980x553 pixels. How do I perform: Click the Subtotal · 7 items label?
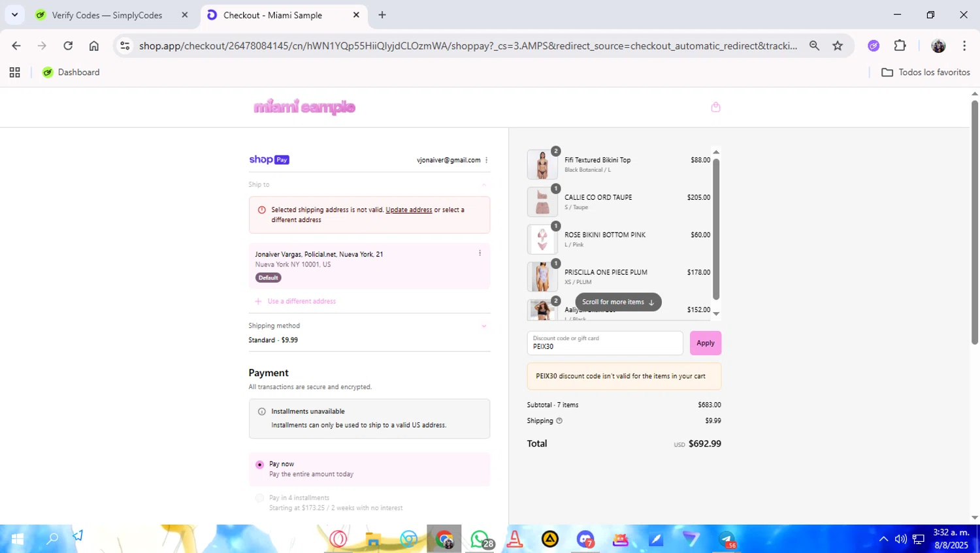(x=553, y=405)
